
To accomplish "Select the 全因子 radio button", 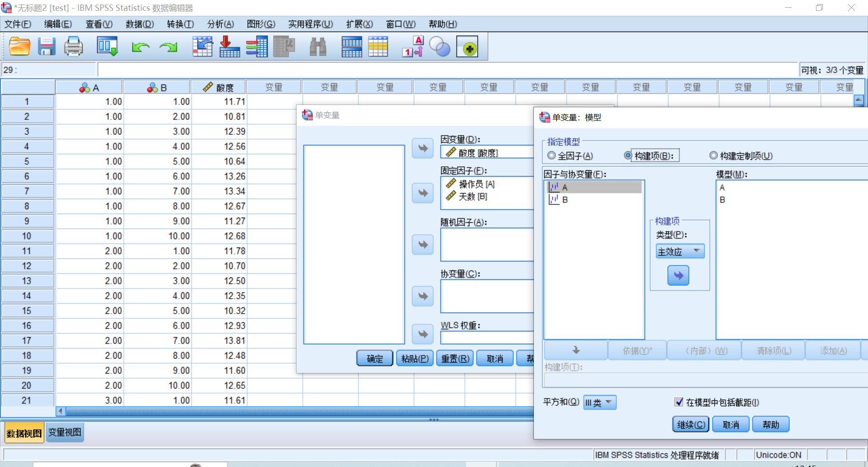I will (552, 156).
